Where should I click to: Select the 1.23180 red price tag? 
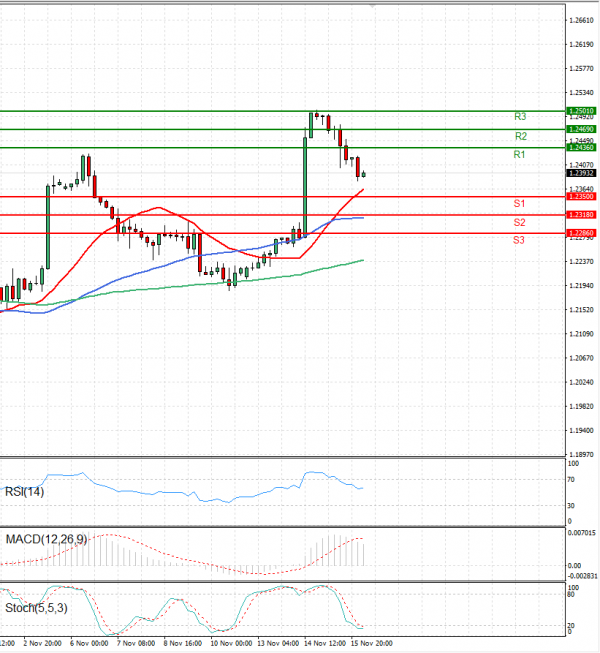coord(581,215)
